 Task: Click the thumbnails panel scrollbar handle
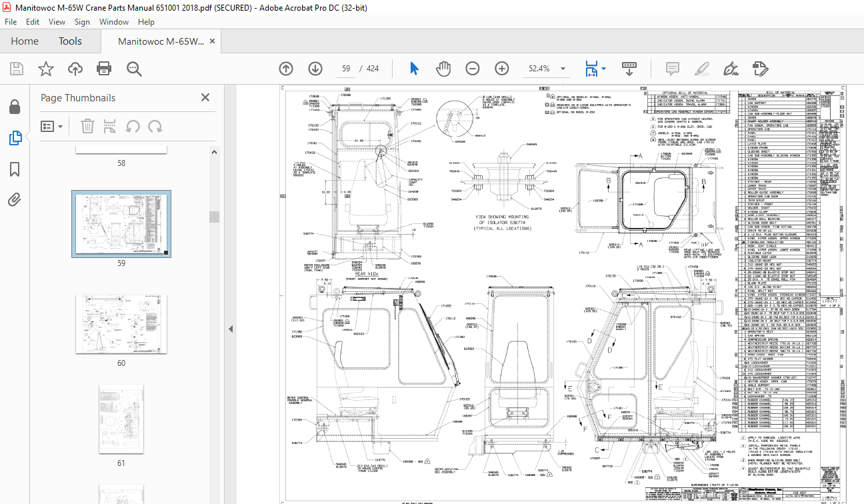(214, 217)
